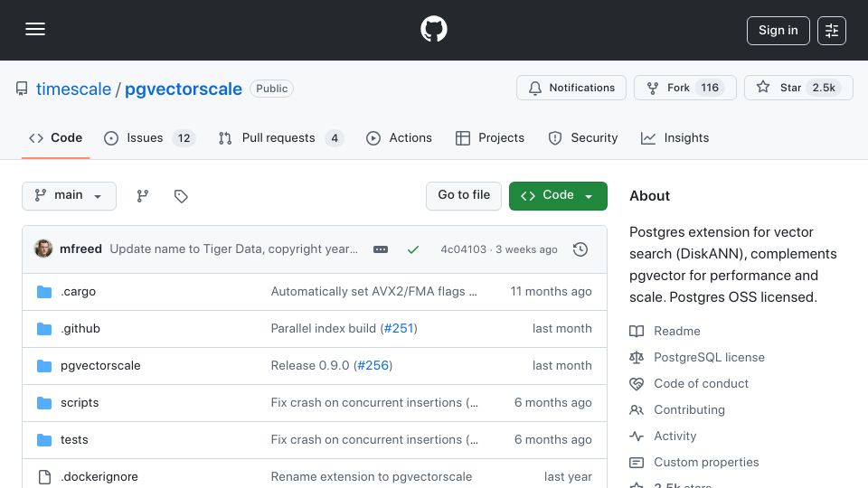The image size is (868, 488).
Task: View all branches icon
Action: (x=143, y=196)
